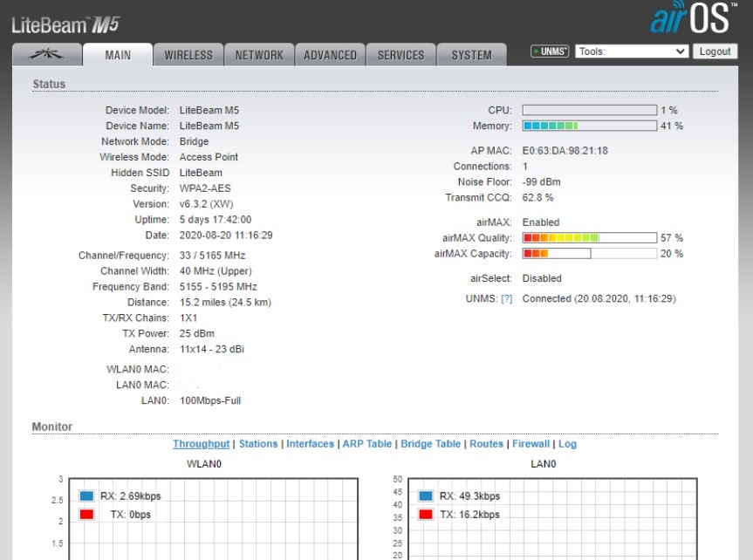
Task: Open the Log link
Action: click(568, 444)
